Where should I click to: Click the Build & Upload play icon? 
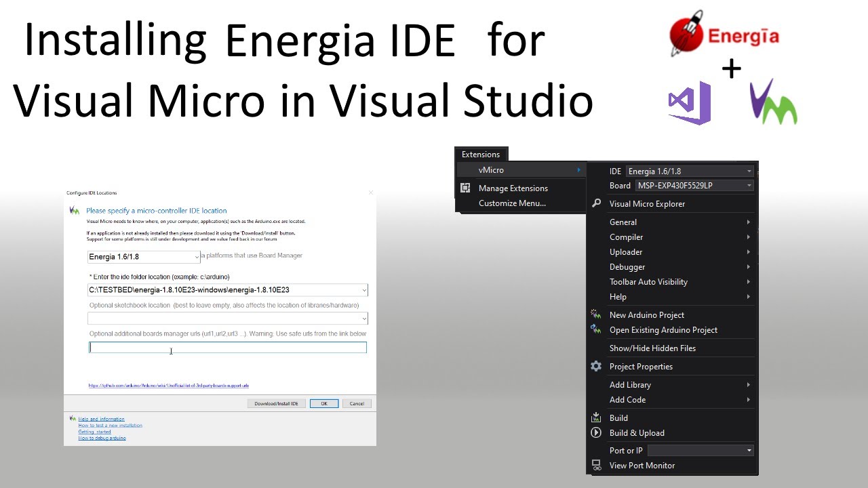[596, 432]
